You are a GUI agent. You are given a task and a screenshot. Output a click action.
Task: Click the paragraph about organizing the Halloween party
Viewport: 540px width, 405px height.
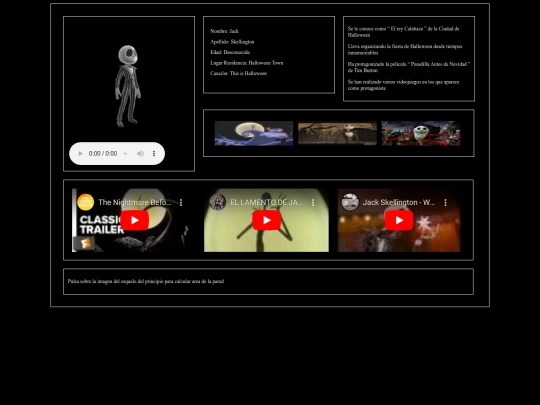[x=405, y=50]
